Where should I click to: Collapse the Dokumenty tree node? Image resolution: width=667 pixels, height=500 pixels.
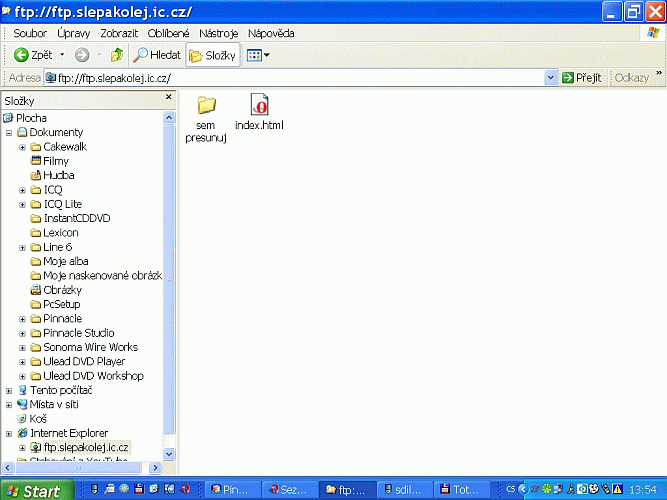point(9,132)
